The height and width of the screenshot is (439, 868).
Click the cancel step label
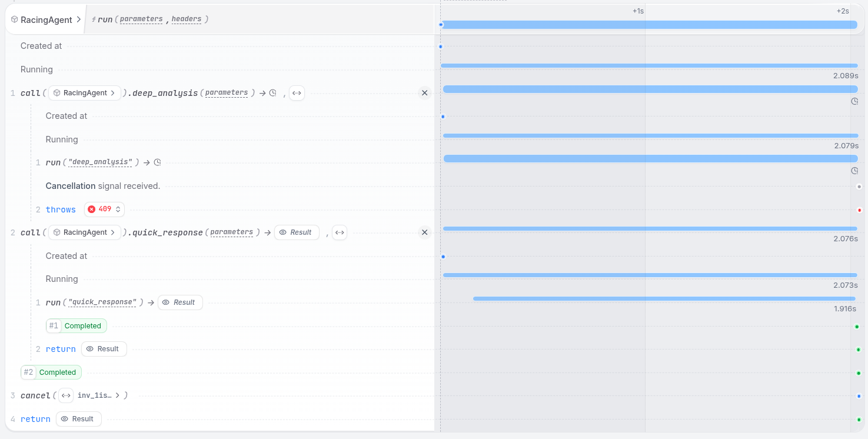coord(35,395)
